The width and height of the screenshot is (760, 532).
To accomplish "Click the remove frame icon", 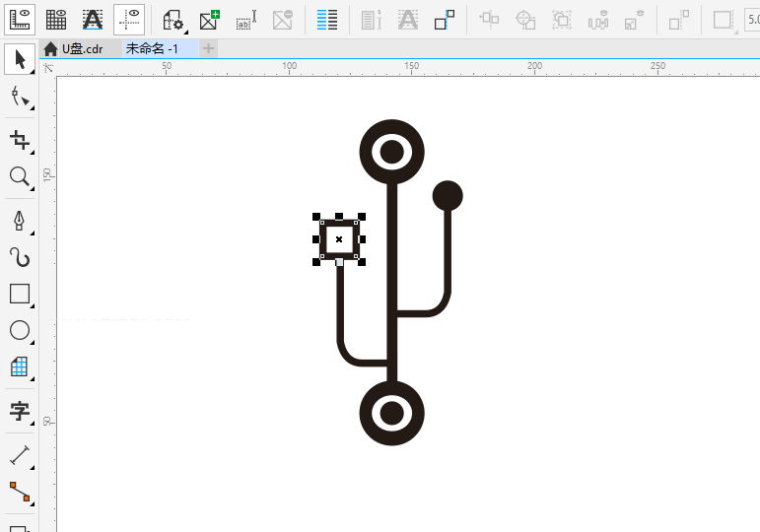I will click(283, 21).
